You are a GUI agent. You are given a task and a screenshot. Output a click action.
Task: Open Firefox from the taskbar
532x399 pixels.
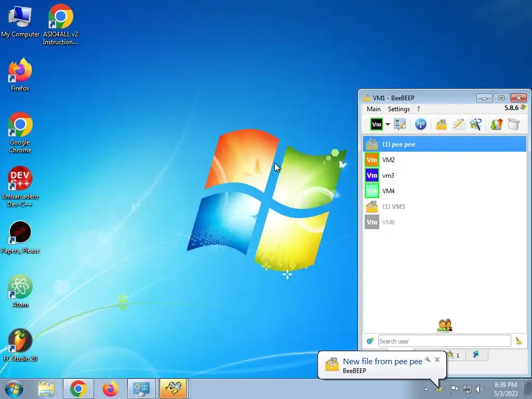coord(111,389)
